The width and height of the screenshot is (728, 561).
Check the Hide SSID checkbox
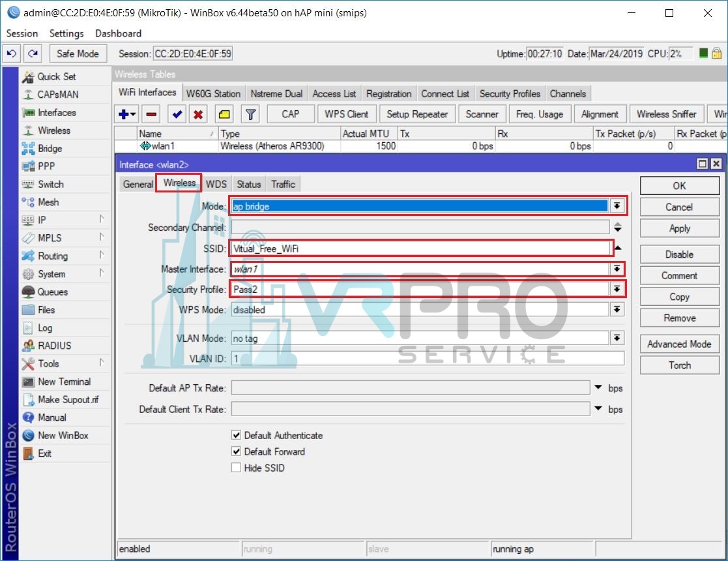(236, 468)
